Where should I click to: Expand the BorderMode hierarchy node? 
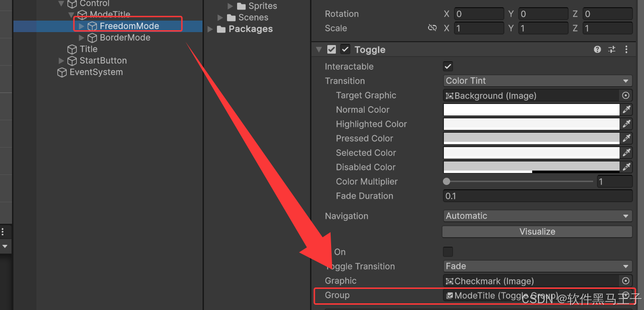tap(81, 37)
